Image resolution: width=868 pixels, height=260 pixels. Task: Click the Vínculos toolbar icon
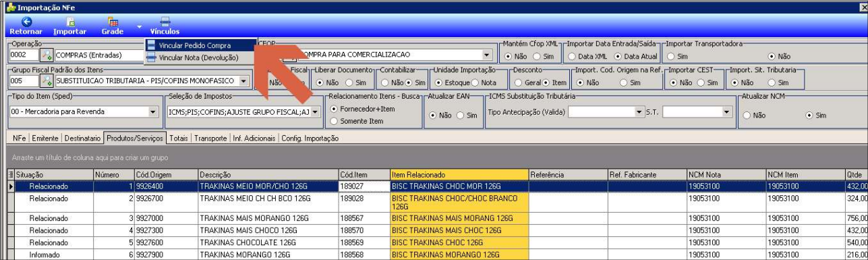tap(165, 21)
